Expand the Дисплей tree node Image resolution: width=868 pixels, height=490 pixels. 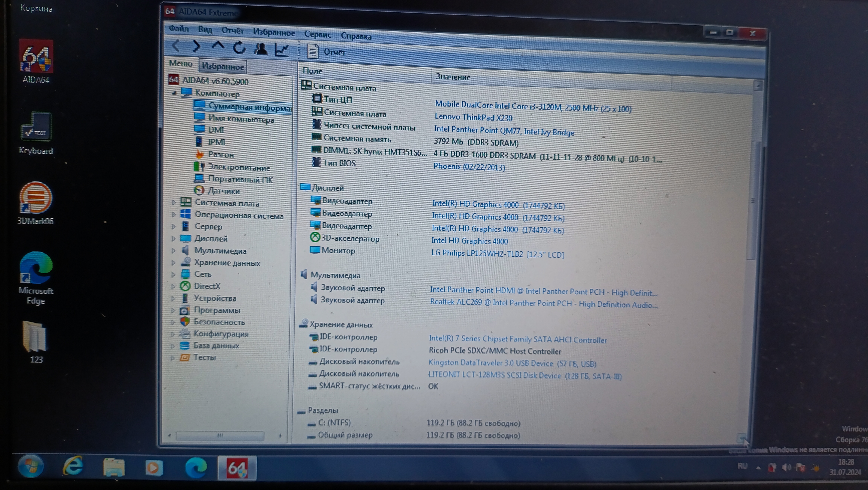pyautogui.click(x=173, y=238)
